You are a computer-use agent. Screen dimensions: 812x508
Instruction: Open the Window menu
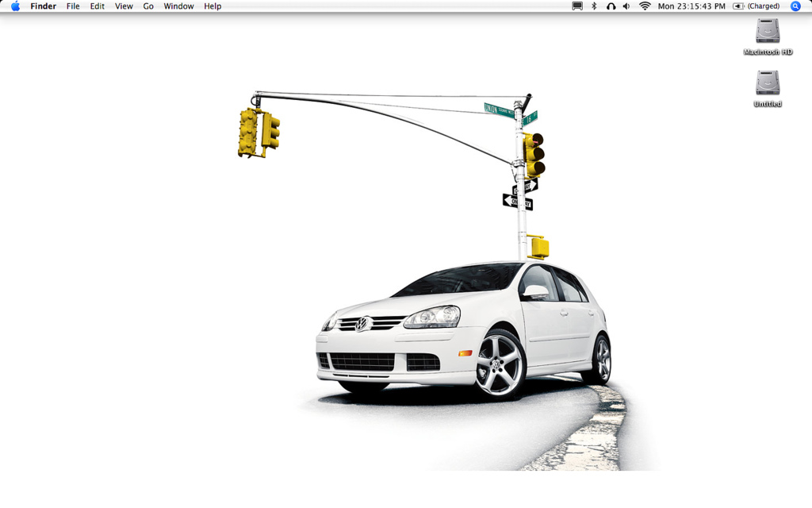[178, 6]
